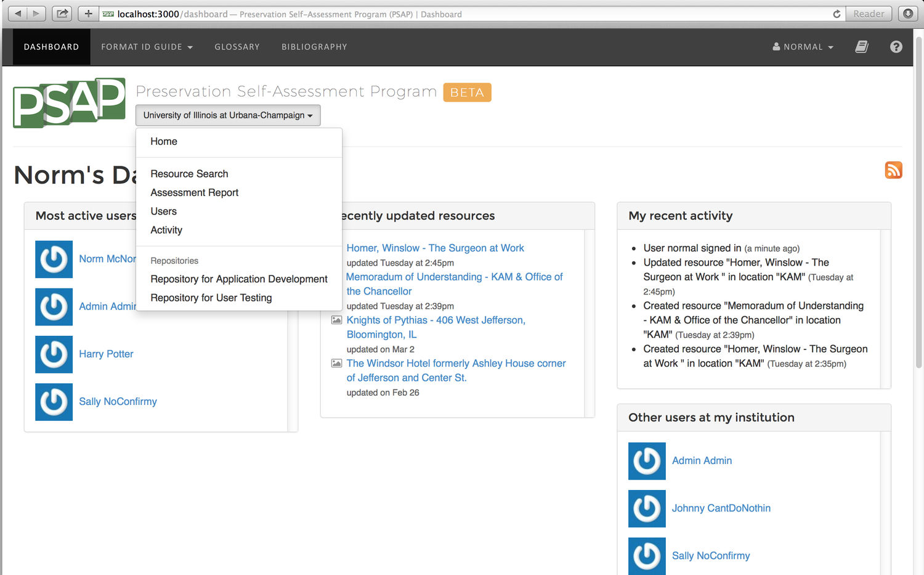Click the browser Reader button

[869, 13]
